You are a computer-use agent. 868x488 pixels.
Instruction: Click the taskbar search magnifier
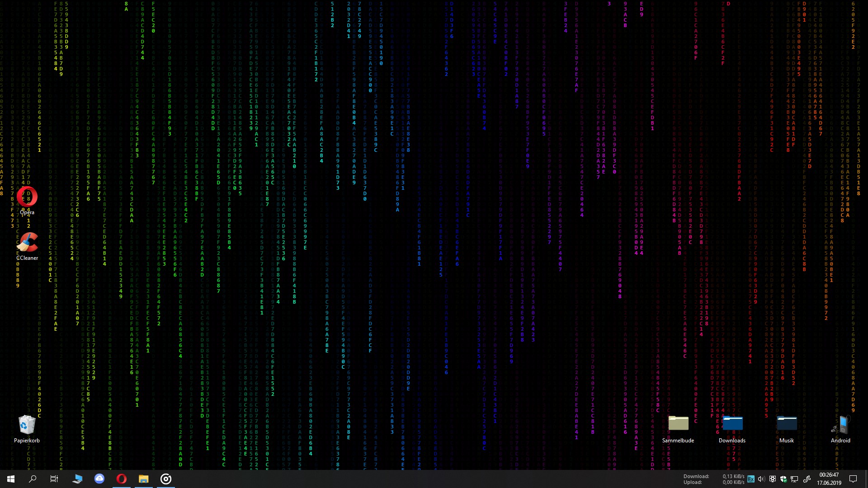coord(33,479)
